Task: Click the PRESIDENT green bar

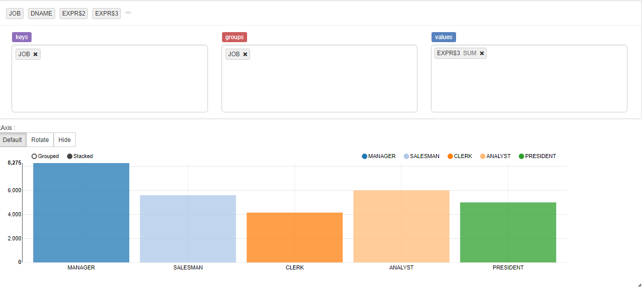Action: (508, 232)
